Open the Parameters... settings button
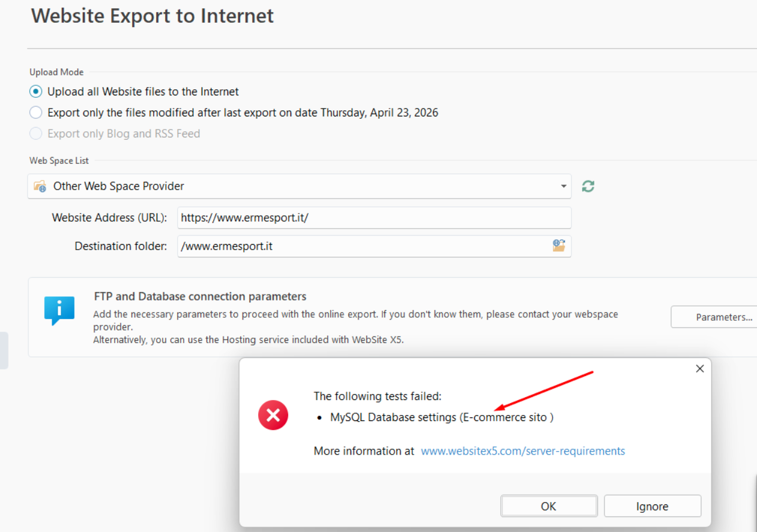The height and width of the screenshot is (532, 757). coord(714,317)
